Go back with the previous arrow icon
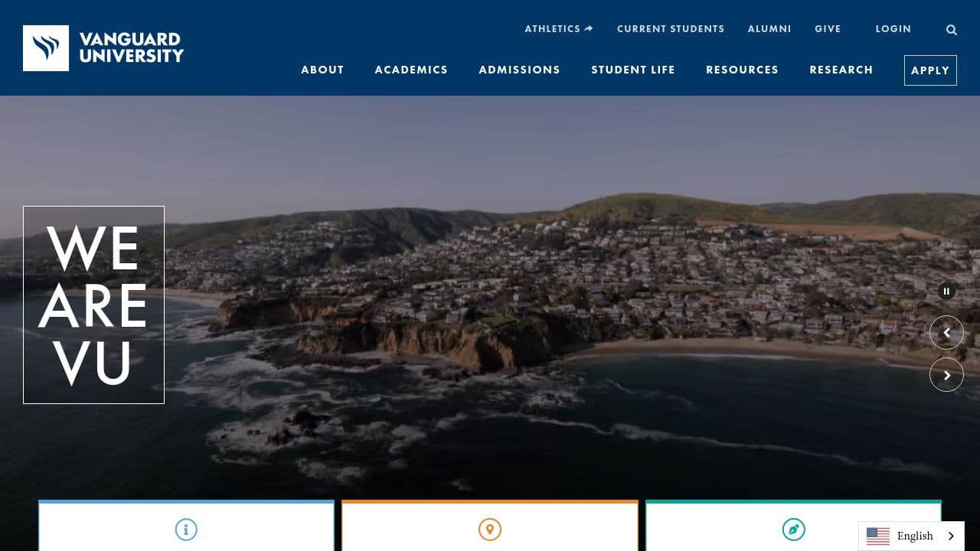980x551 pixels. [x=946, y=332]
